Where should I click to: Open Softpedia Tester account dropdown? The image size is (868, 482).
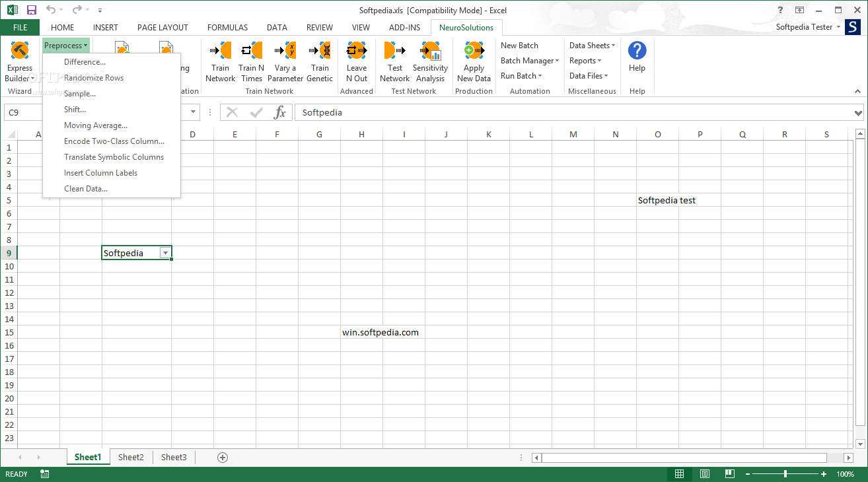pyautogui.click(x=809, y=27)
